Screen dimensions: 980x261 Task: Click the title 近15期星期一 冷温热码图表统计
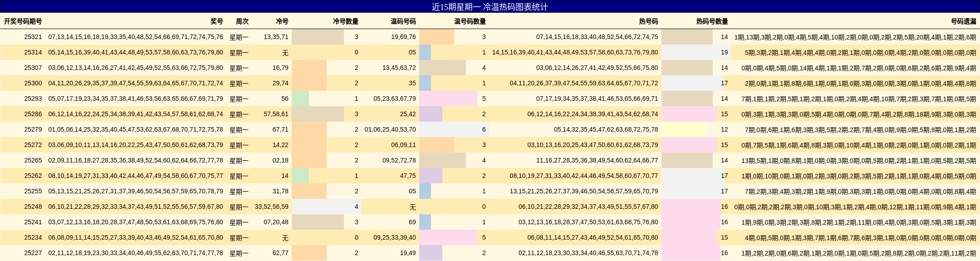coord(490,7)
